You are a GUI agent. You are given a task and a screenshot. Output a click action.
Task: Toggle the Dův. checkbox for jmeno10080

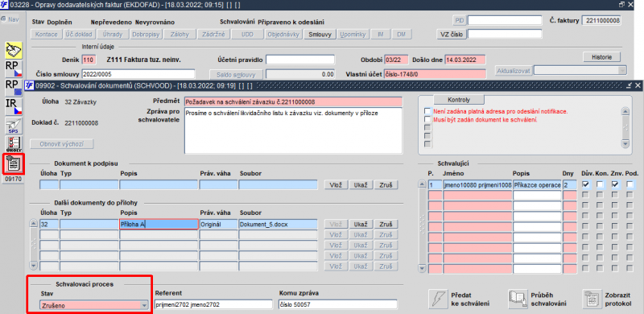(x=585, y=185)
